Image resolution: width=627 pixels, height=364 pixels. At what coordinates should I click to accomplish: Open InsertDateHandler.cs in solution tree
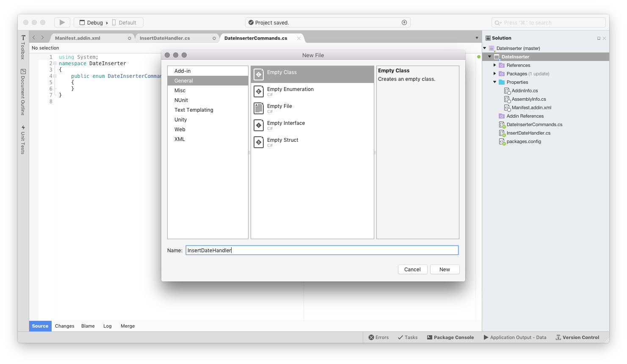[x=528, y=133]
